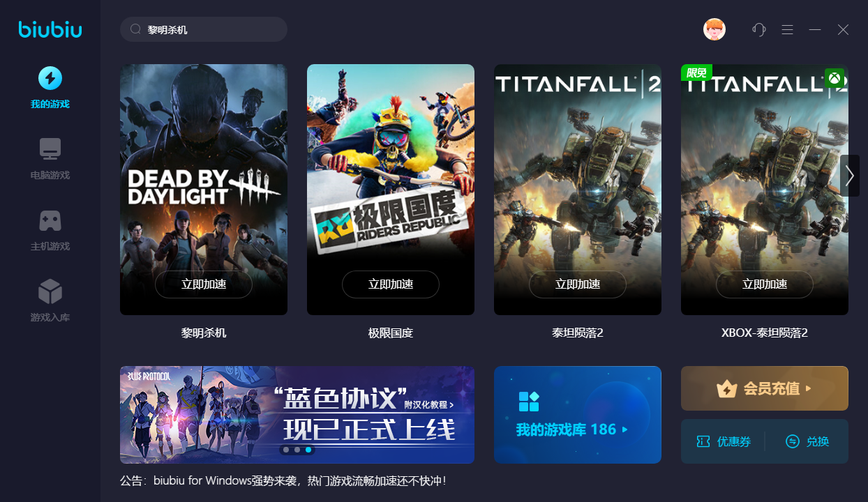Open console games controller icon
Image resolution: width=868 pixels, height=502 pixels.
[x=50, y=220]
